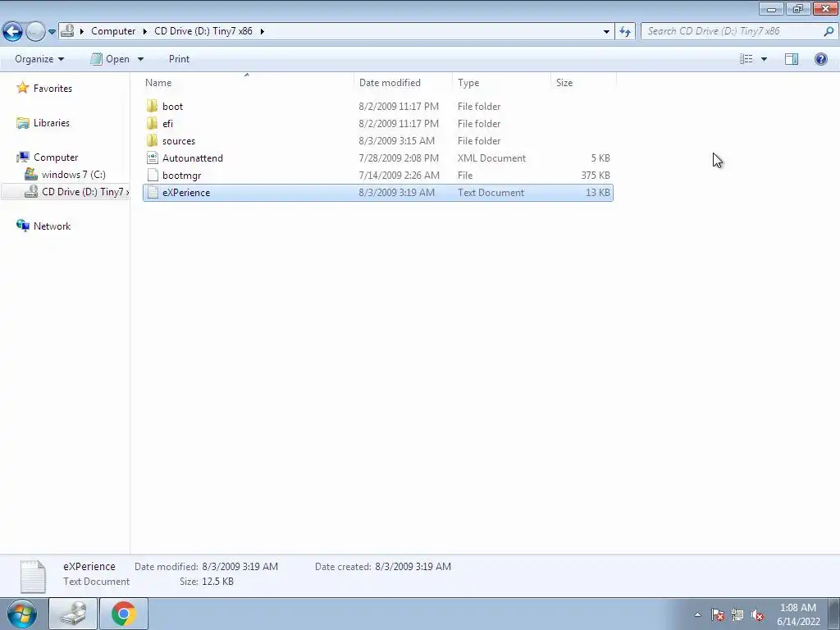
Task: Open the Action Center flag icon
Action: [x=718, y=615]
